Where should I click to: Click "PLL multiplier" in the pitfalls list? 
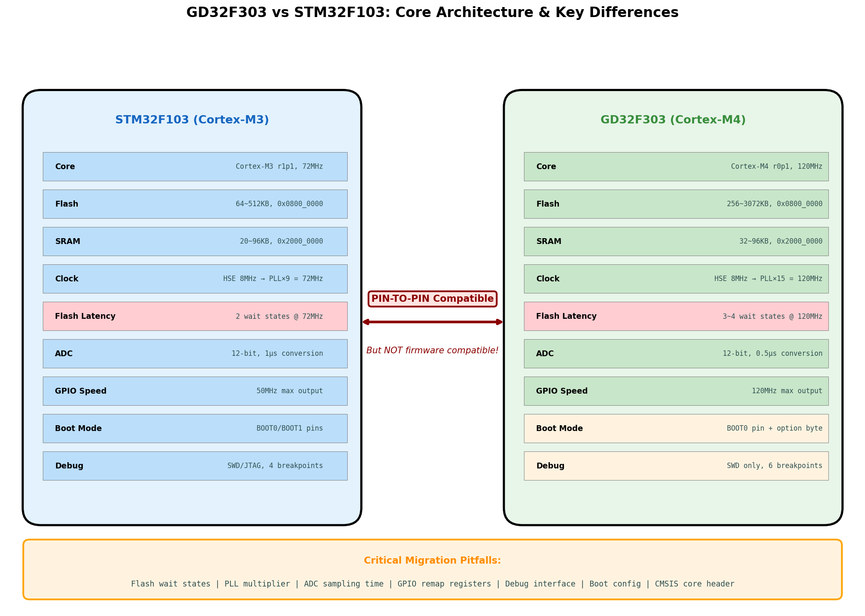(257, 584)
